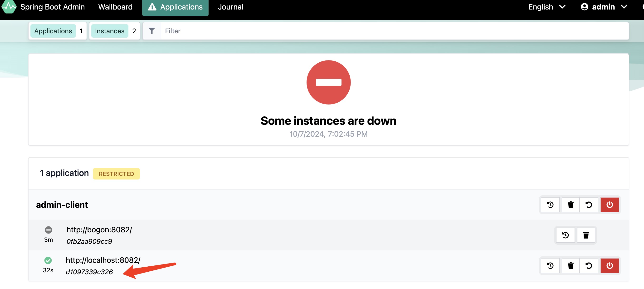Viewport: 644px width, 289px height.
Task: Restart the admin-client application
Action: (x=589, y=205)
